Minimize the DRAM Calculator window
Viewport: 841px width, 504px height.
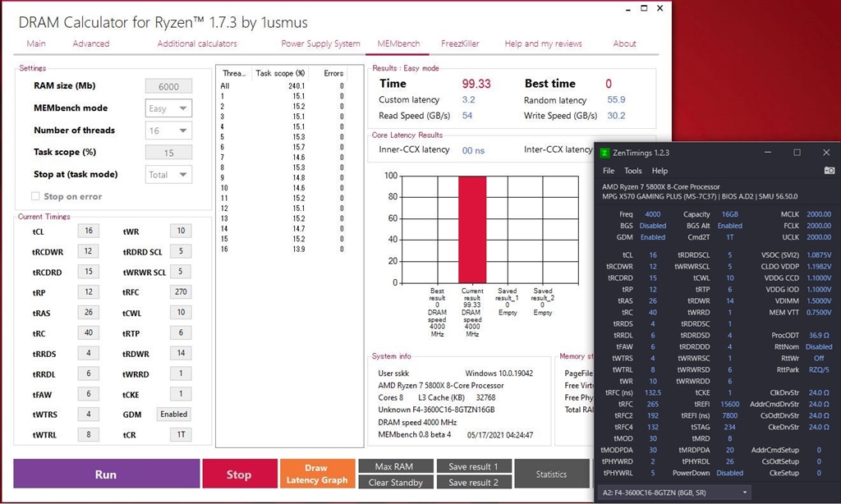click(627, 8)
